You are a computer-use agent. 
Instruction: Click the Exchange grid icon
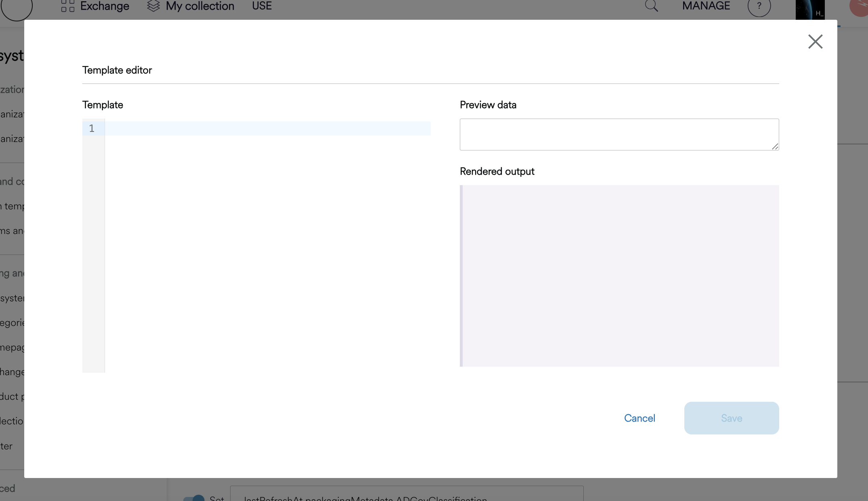coord(67,6)
